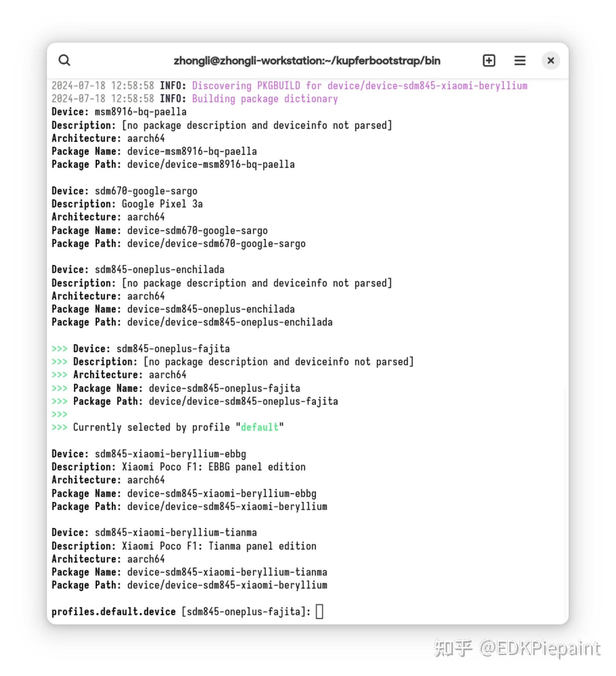
Task: Click 'Description: Google Pixel 3a' line
Action: click(x=127, y=204)
